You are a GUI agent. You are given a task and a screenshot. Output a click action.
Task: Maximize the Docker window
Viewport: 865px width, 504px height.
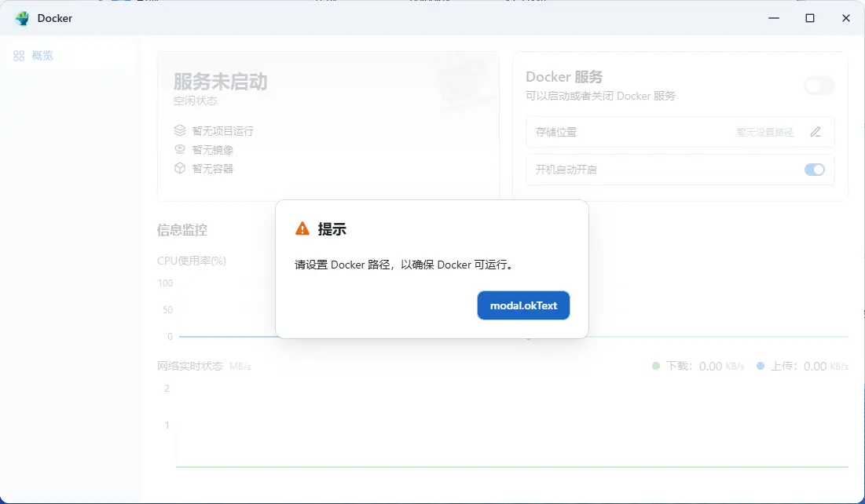810,18
